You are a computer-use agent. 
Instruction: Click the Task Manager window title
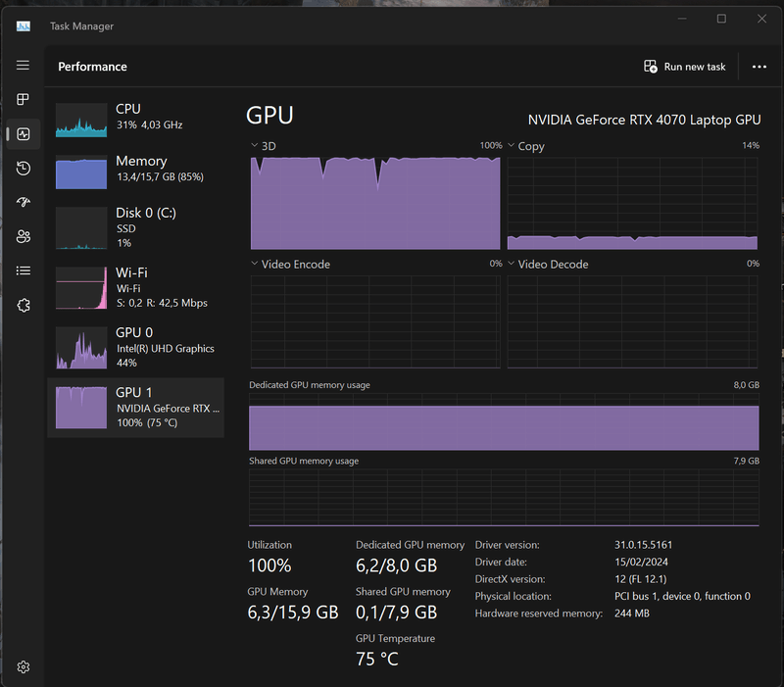tap(82, 26)
